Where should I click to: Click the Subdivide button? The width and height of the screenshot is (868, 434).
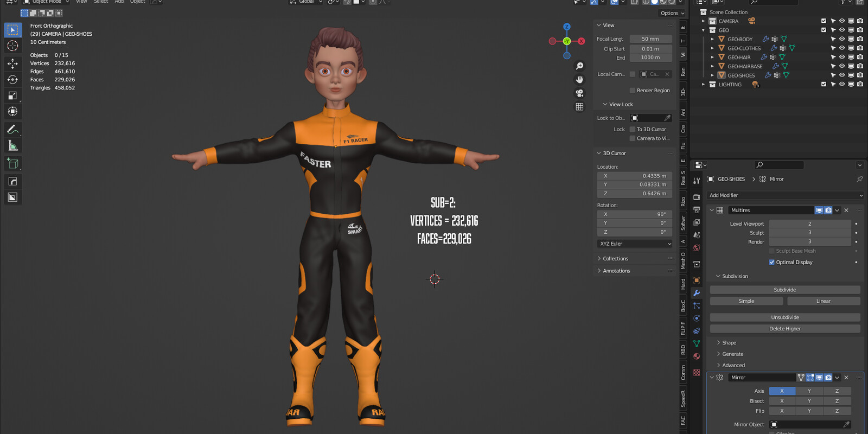point(785,290)
